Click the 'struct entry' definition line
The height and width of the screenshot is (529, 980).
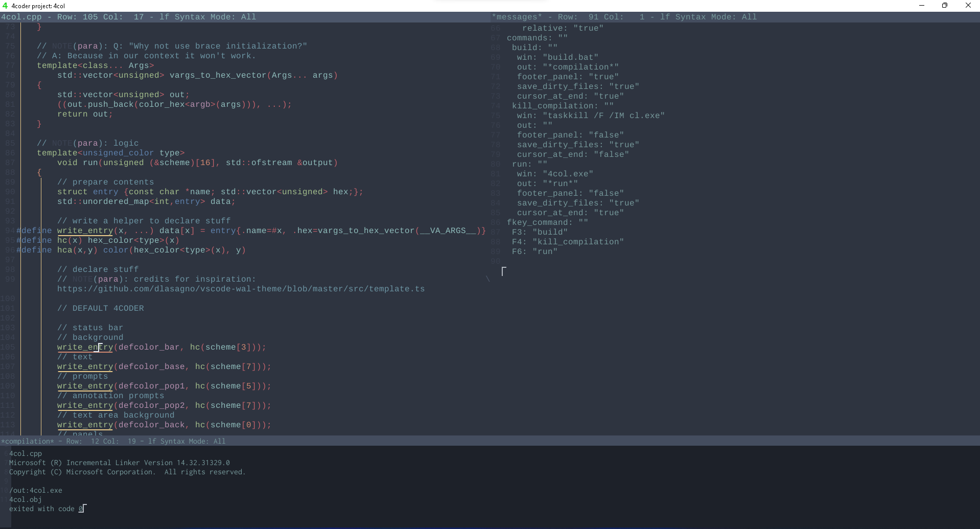pyautogui.click(x=210, y=192)
